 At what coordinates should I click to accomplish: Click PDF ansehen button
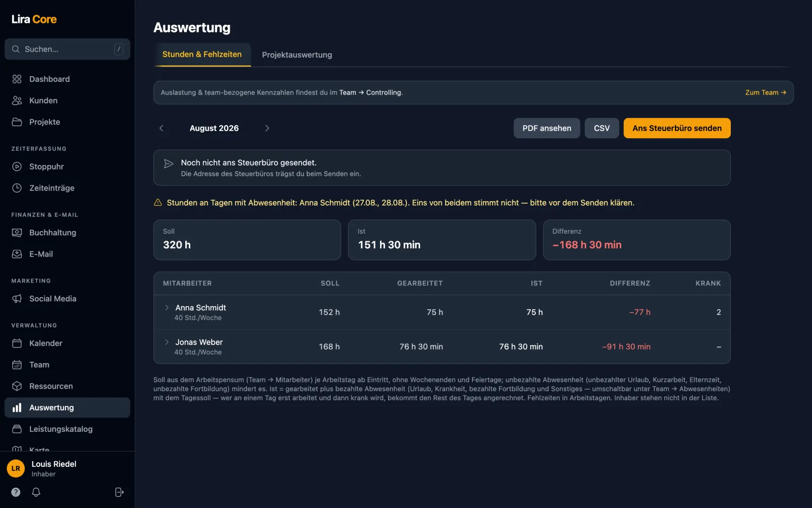click(x=547, y=128)
